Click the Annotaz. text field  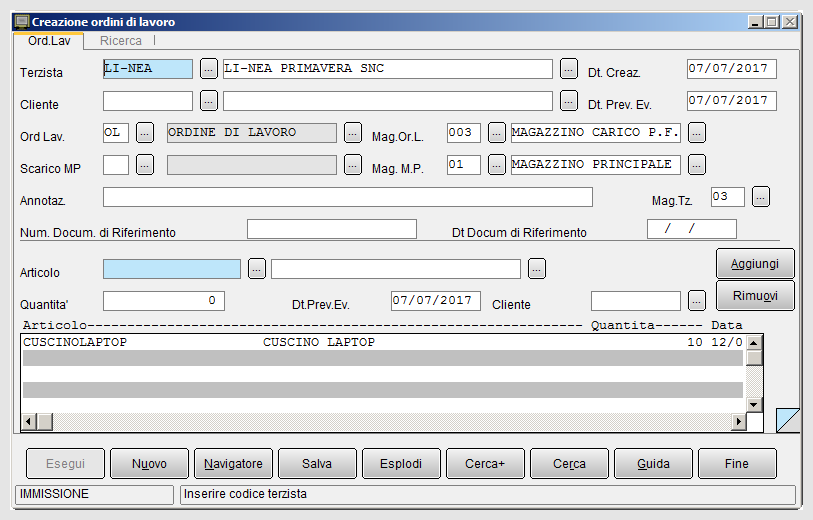point(347,198)
